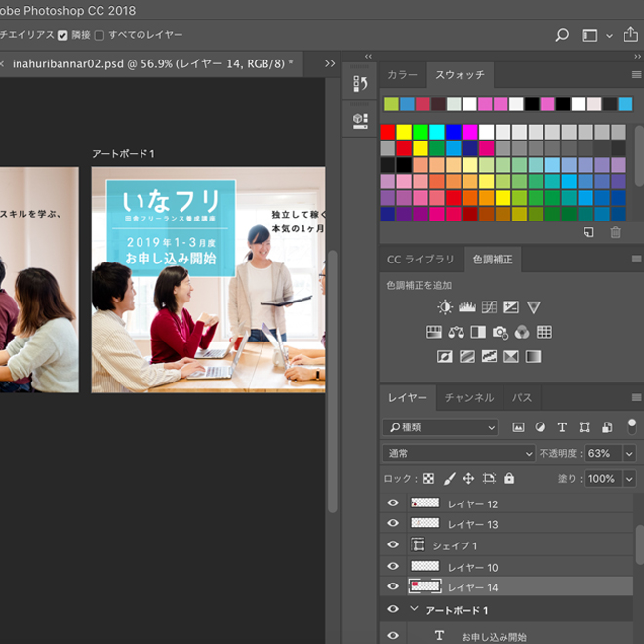Filter layers by pixel layers icon

coord(518,427)
